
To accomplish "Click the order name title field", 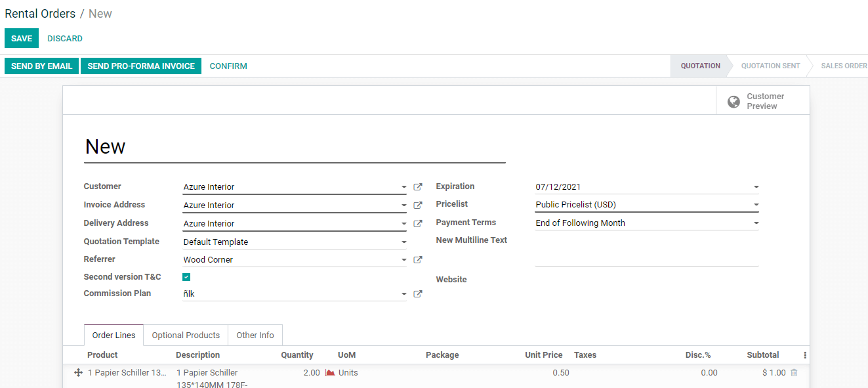I will (295, 146).
